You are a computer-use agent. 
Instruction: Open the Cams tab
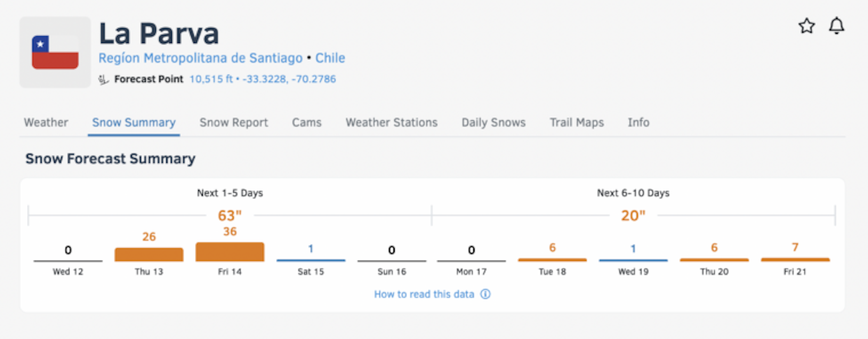pyautogui.click(x=306, y=123)
